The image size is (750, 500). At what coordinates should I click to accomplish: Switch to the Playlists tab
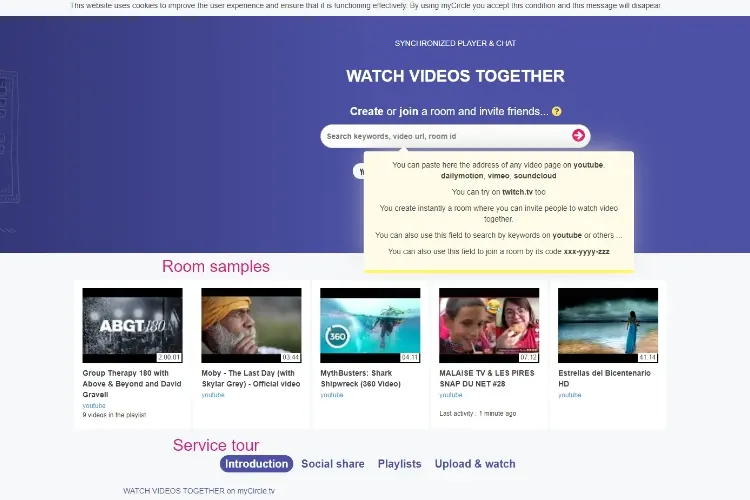(x=399, y=464)
